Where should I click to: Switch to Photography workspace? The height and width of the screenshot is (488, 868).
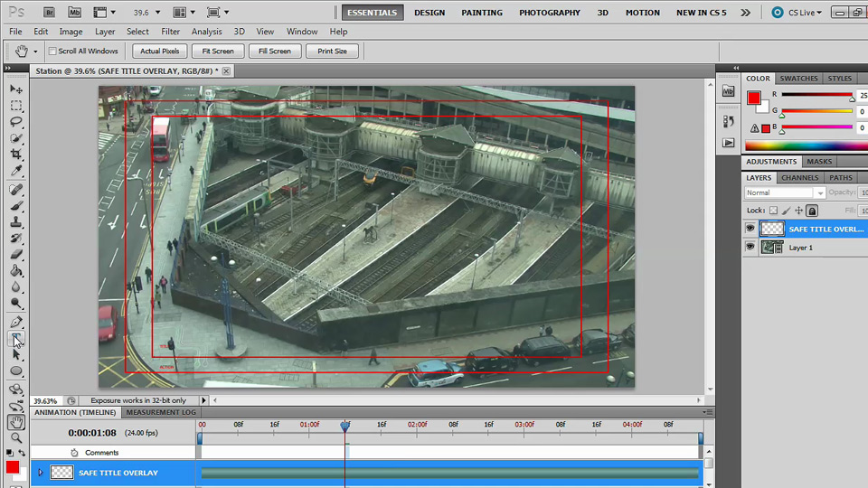549,12
